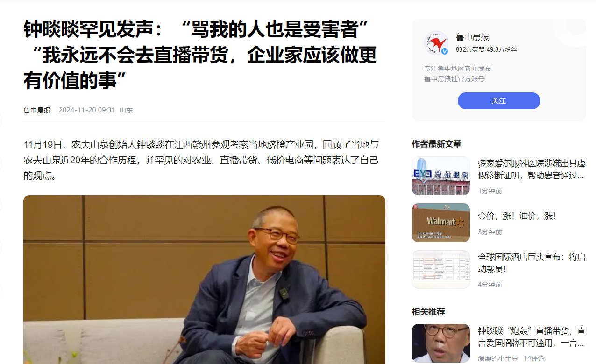Open related recommendation thumbnail of man with glasses
This screenshot has width=596, height=364.
[x=441, y=343]
